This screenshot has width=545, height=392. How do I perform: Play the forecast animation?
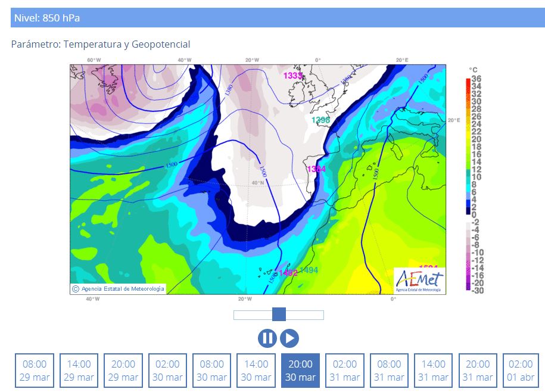point(289,338)
